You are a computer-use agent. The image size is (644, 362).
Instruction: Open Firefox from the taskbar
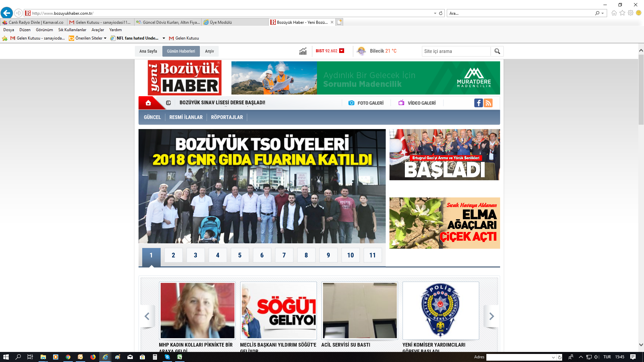coord(93,357)
